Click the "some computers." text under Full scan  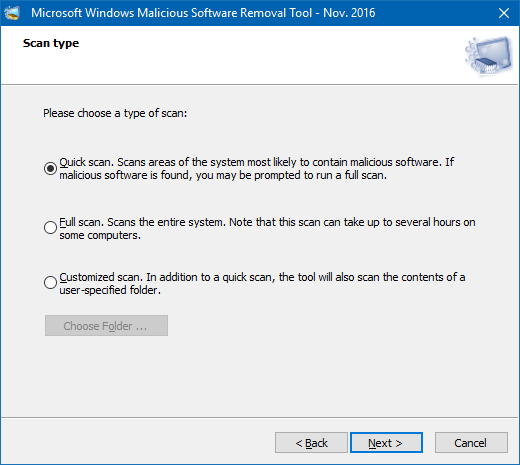pos(100,235)
